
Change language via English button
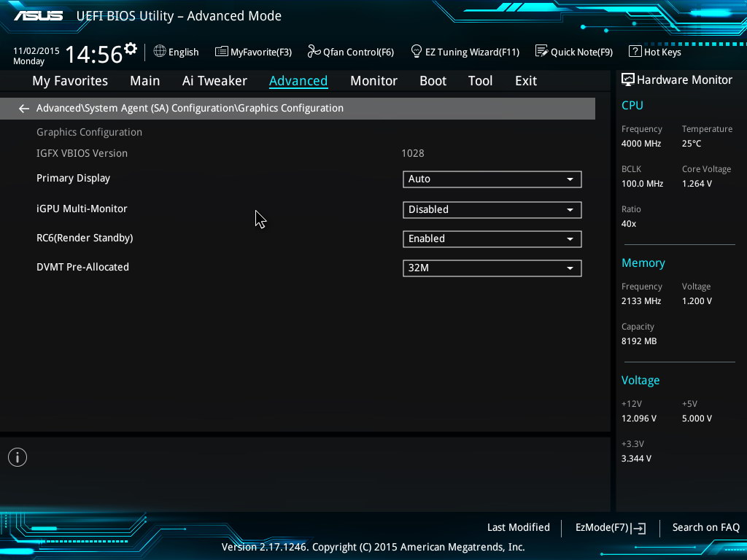pyautogui.click(x=177, y=52)
